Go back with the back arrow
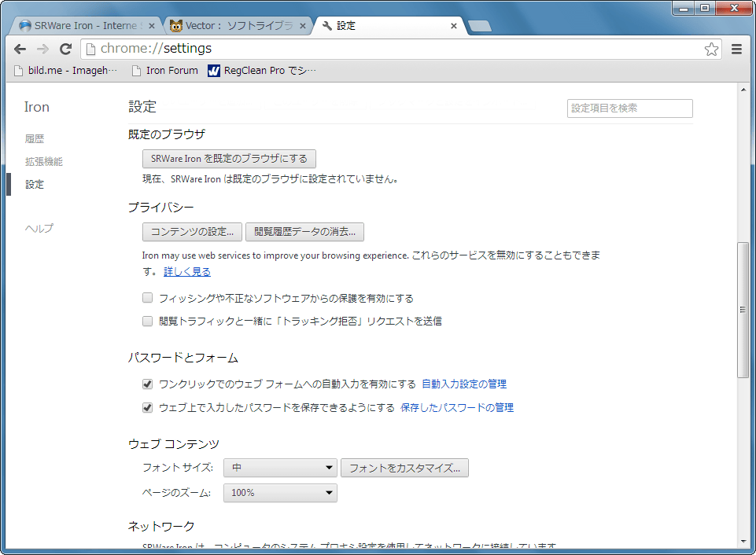Viewport: 756px width, 555px height. click(x=20, y=49)
